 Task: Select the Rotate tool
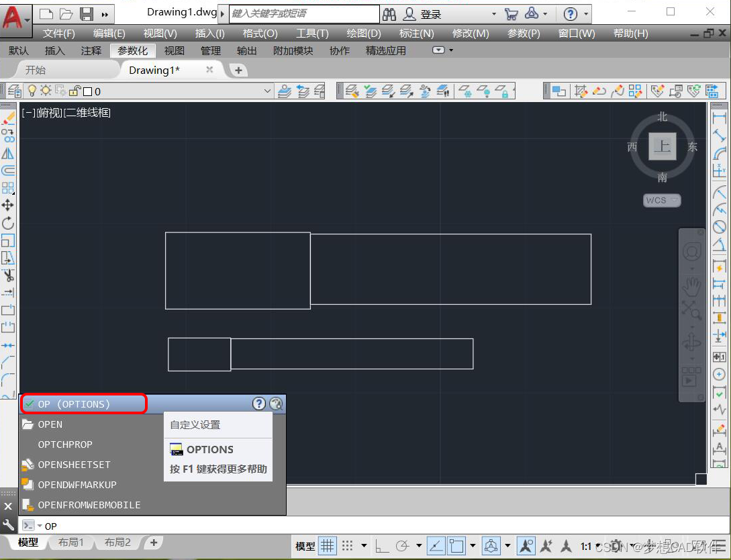point(8,223)
